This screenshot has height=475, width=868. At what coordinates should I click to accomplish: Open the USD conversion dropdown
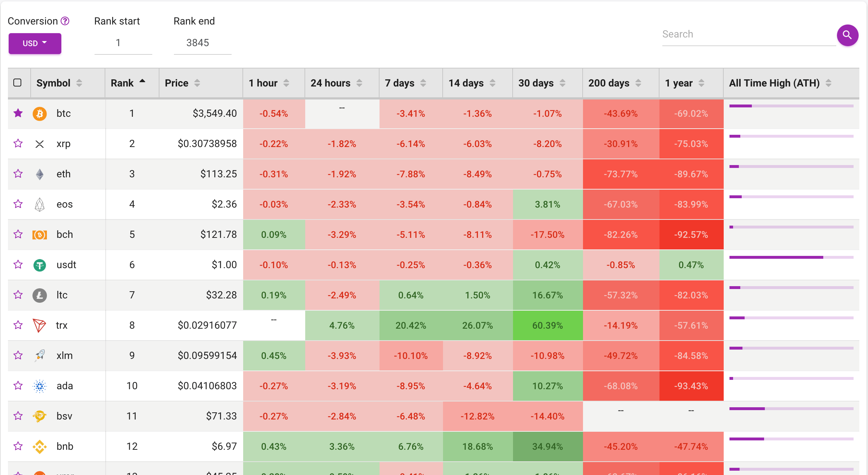35,43
